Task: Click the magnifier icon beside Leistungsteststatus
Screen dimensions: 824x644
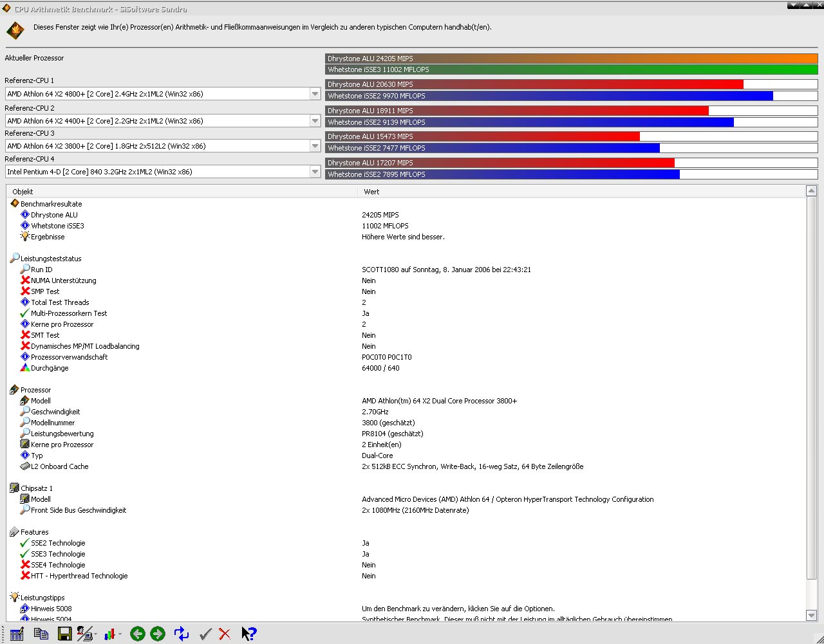Action: tap(15, 258)
